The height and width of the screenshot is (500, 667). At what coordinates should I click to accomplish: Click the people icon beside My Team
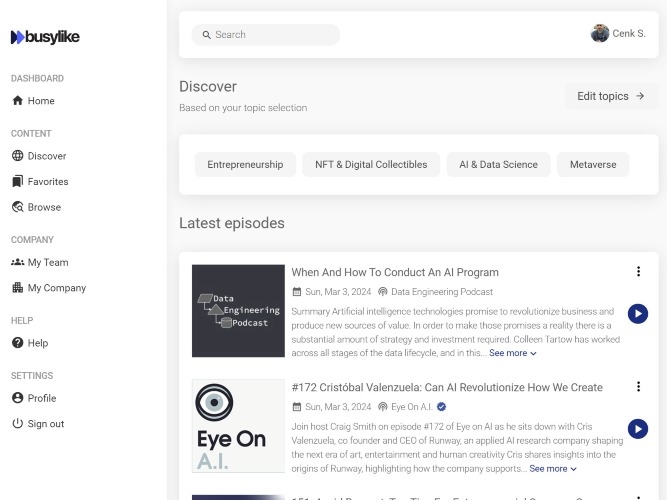click(x=17, y=262)
